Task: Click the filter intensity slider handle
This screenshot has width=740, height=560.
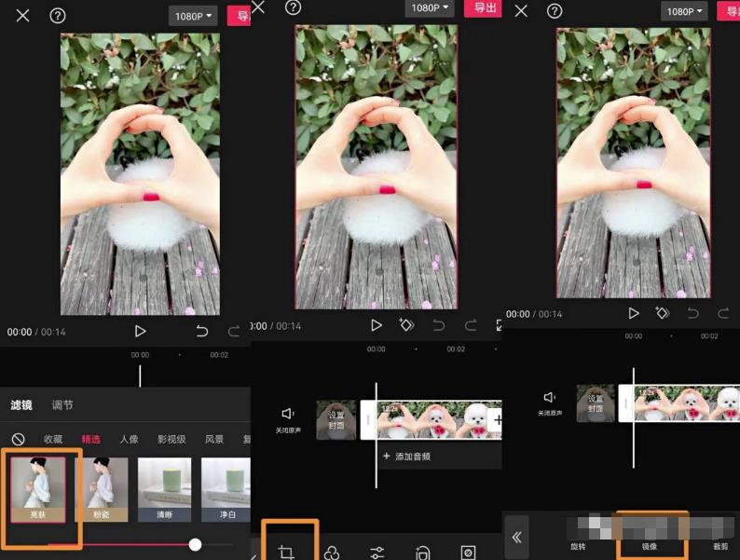Action: (x=195, y=544)
